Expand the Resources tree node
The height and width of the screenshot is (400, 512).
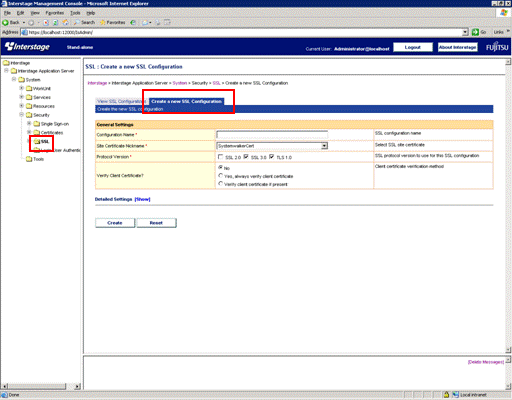[21, 106]
